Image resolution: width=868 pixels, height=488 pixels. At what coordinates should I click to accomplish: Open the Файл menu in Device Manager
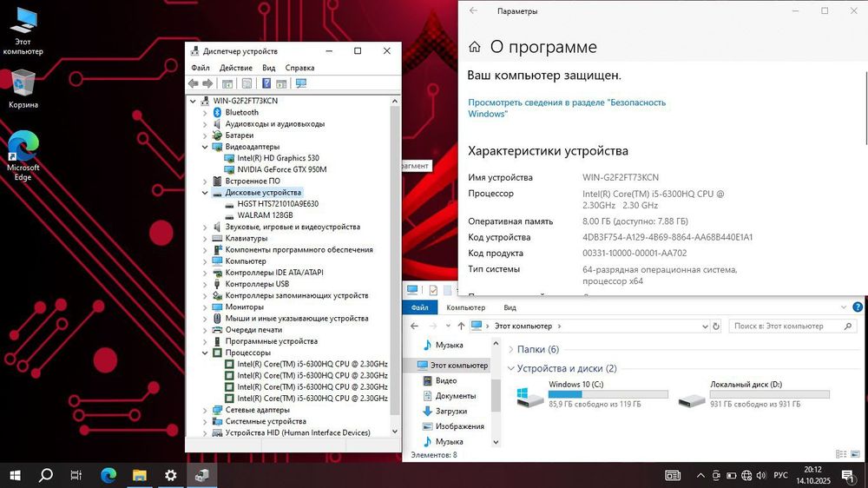click(x=201, y=68)
